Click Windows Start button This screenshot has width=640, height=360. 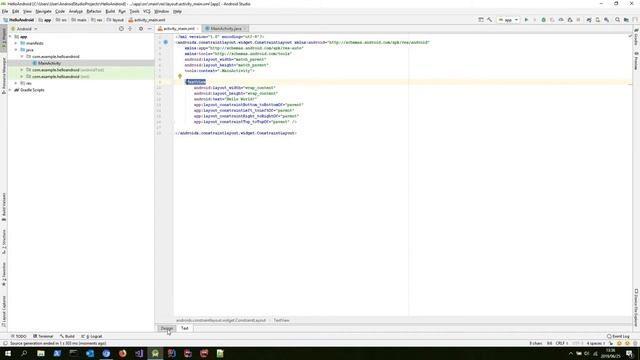coord(8,353)
